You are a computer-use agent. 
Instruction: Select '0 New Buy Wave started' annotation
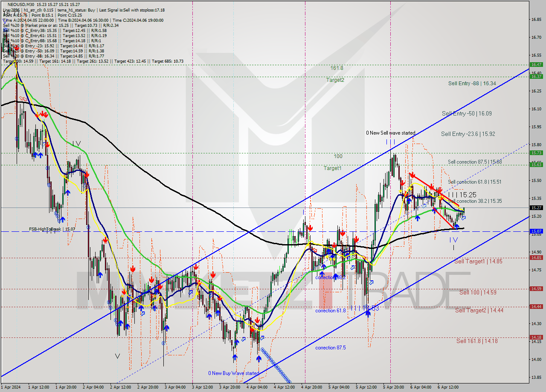point(233,373)
